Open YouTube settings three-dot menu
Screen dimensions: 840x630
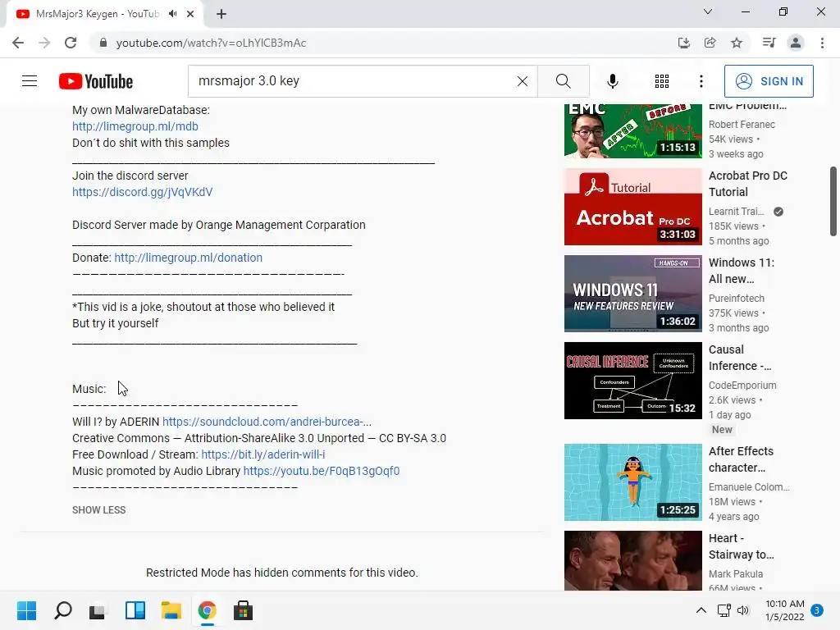[701, 81]
